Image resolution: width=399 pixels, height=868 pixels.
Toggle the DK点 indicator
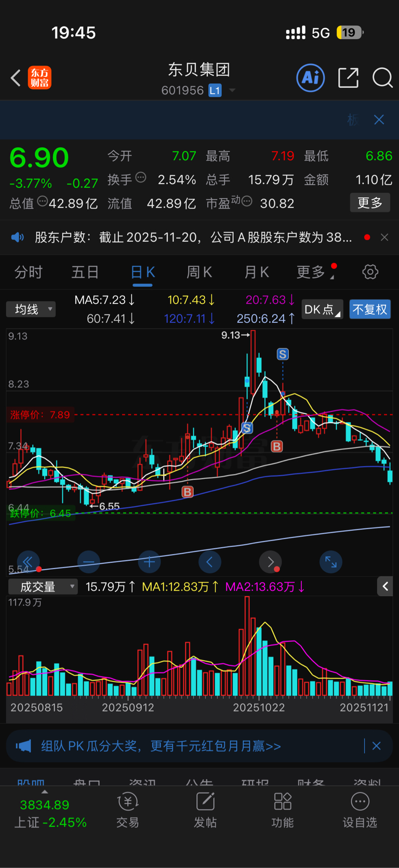322,309
